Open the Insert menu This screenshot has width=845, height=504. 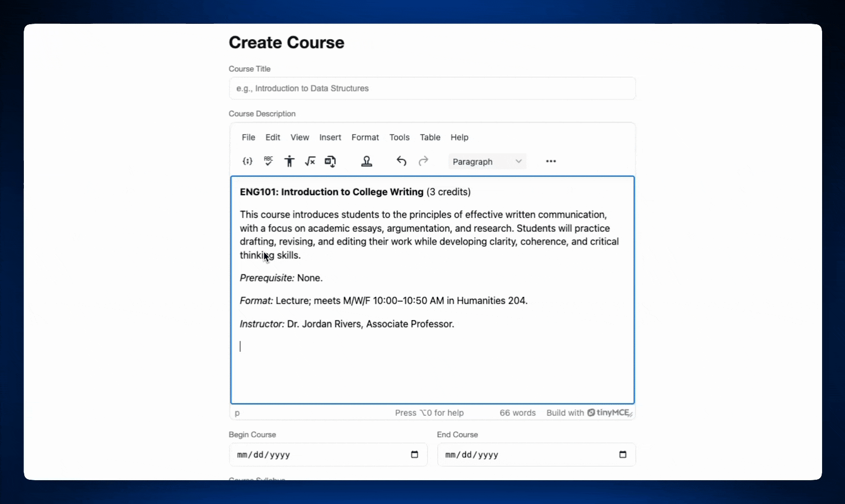coord(330,137)
